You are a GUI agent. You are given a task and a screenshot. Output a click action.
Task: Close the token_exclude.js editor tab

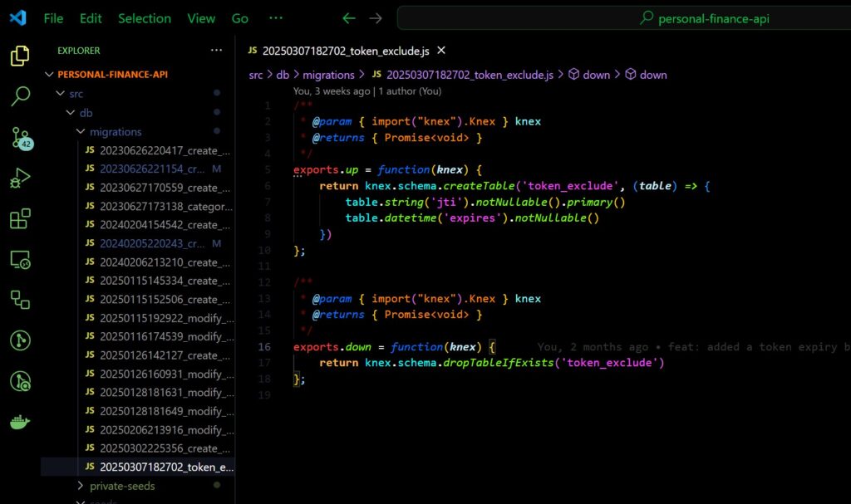tap(441, 51)
